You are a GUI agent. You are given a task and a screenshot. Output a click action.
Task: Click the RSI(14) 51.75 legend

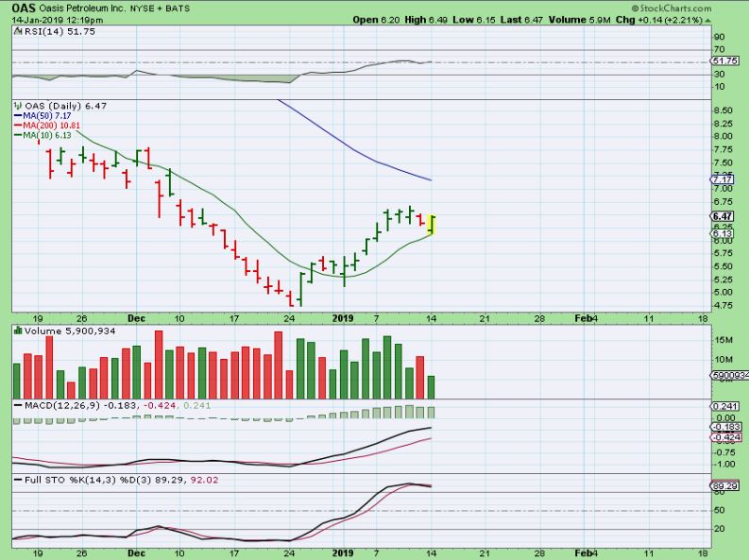click(60, 31)
